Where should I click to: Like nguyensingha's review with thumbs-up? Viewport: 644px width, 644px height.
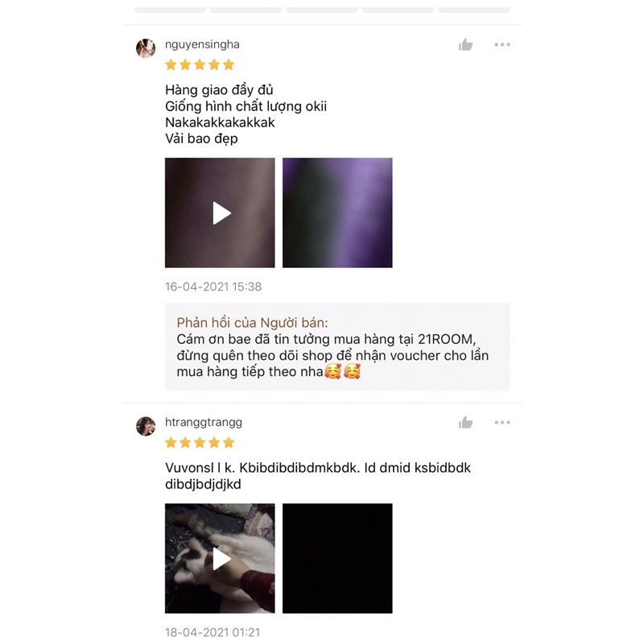(x=465, y=44)
